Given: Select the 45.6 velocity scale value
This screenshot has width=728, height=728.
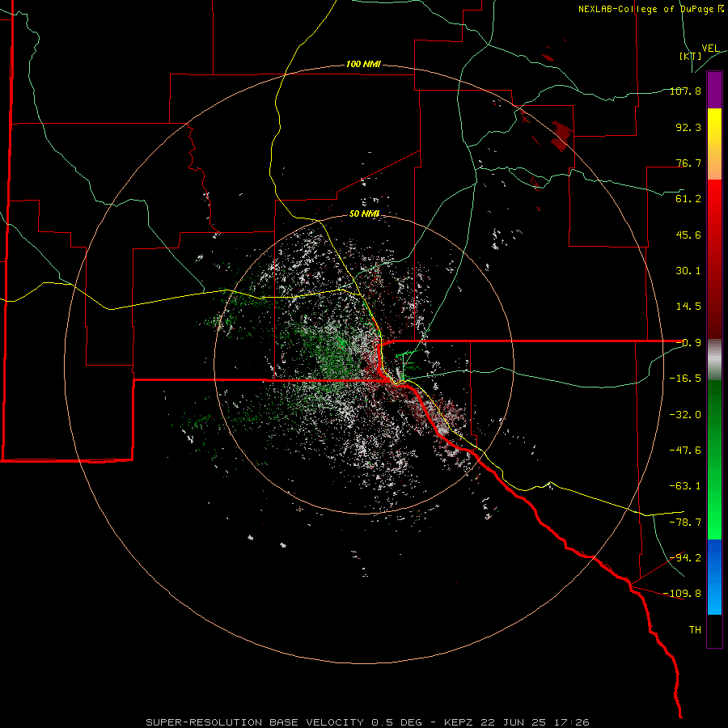Looking at the screenshot, I should pyautogui.click(x=688, y=235).
